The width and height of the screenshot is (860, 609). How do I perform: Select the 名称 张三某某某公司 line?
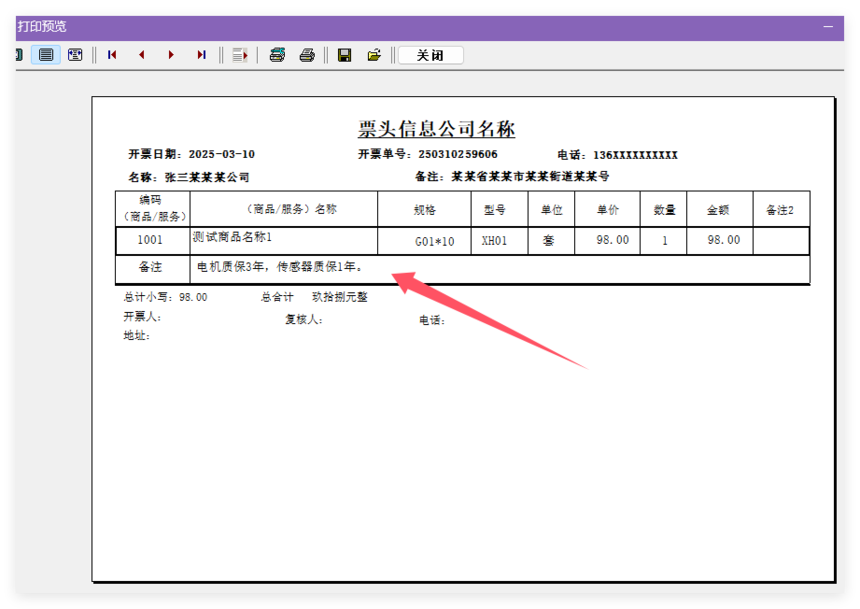click(189, 177)
